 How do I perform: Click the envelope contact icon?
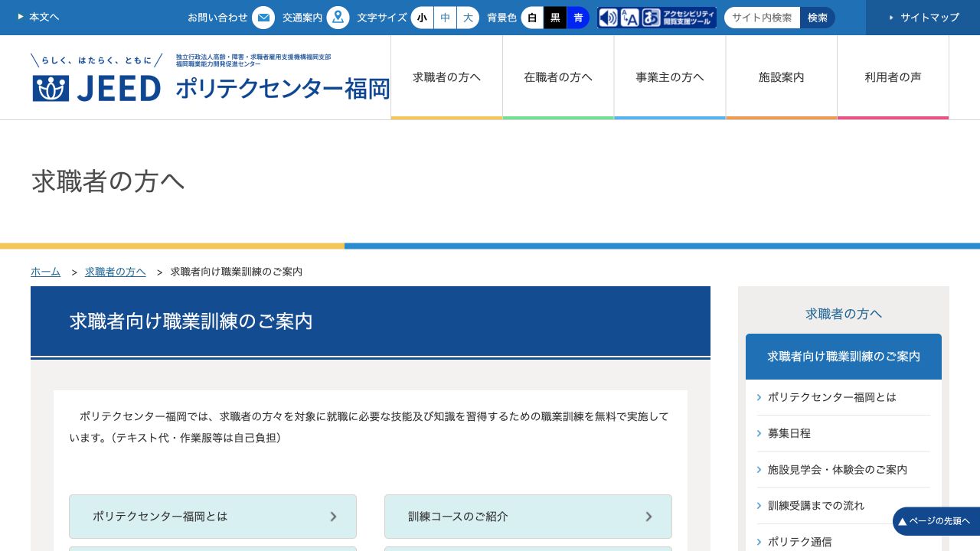(263, 18)
